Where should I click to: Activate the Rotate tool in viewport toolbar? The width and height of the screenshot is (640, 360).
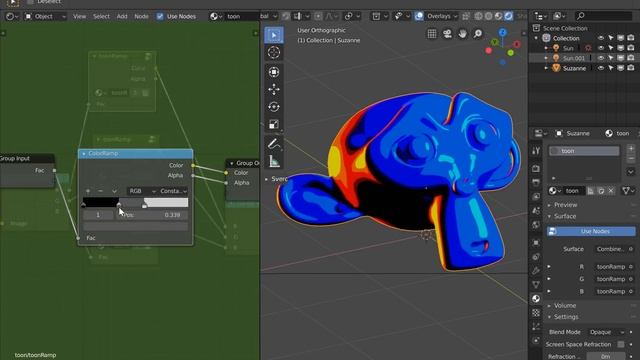(x=274, y=107)
